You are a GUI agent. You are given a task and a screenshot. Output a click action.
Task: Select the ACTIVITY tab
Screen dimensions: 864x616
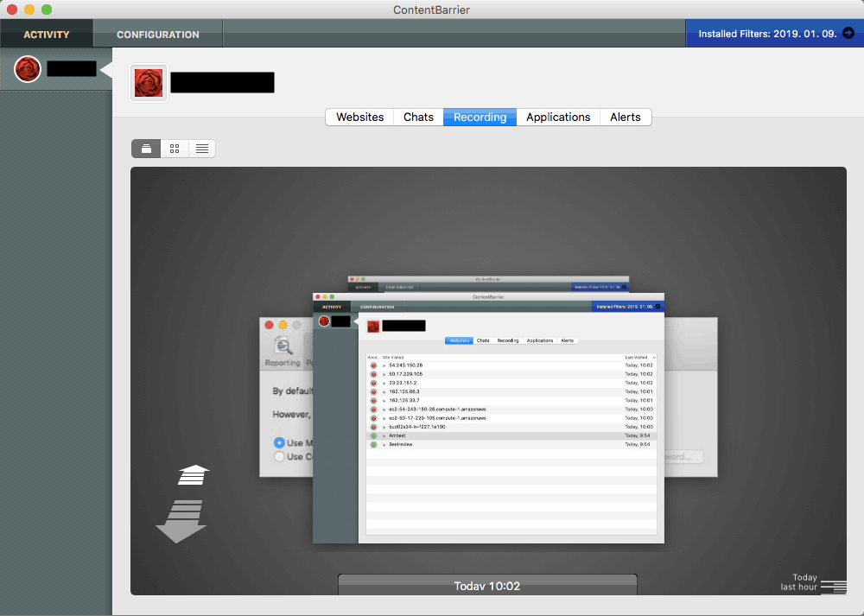(x=47, y=34)
